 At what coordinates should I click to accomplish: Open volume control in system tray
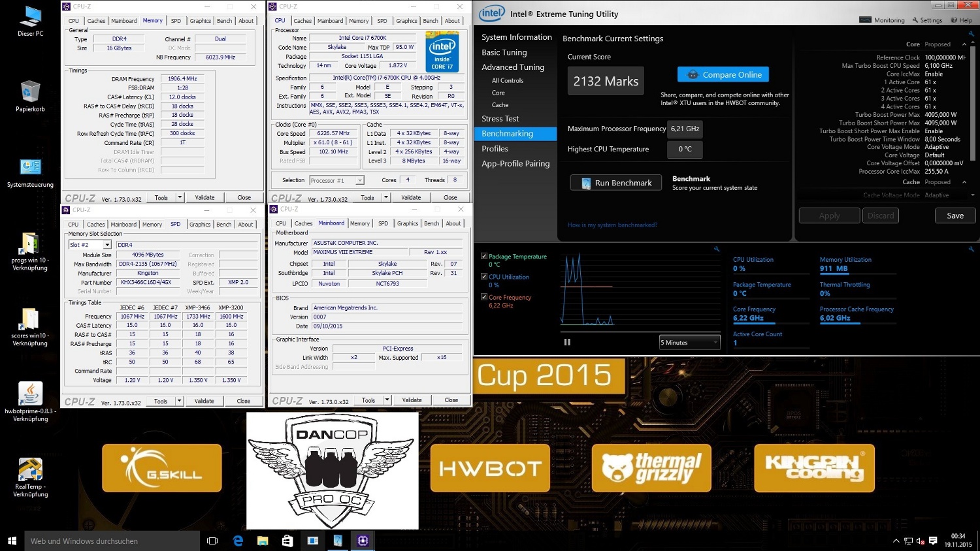tap(920, 541)
